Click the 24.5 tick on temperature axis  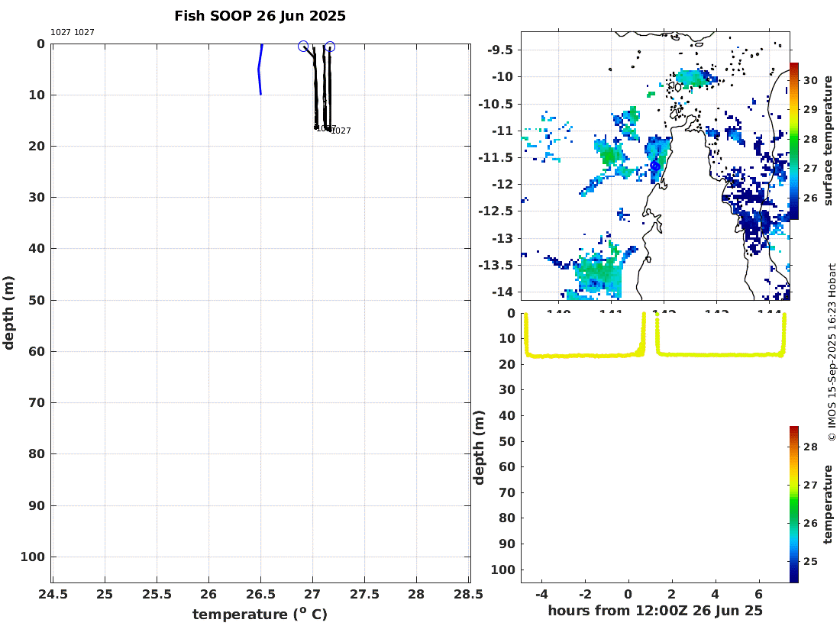pyautogui.click(x=53, y=595)
